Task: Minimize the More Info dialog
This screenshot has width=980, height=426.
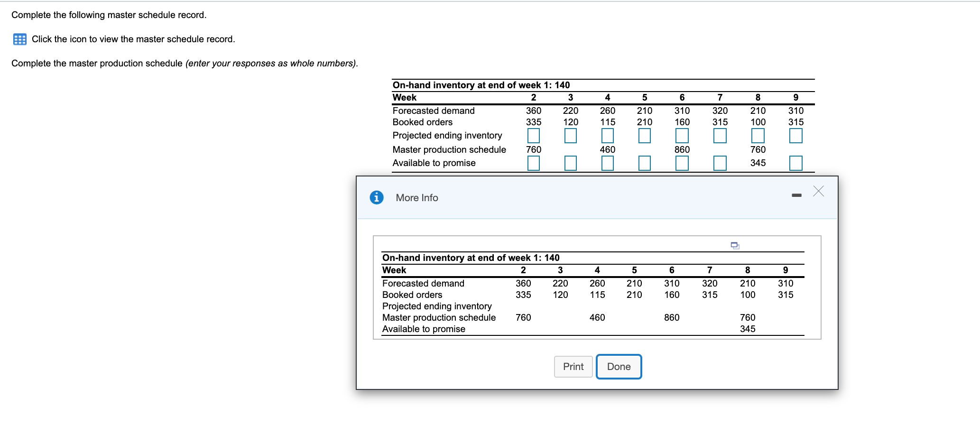Action: click(796, 195)
